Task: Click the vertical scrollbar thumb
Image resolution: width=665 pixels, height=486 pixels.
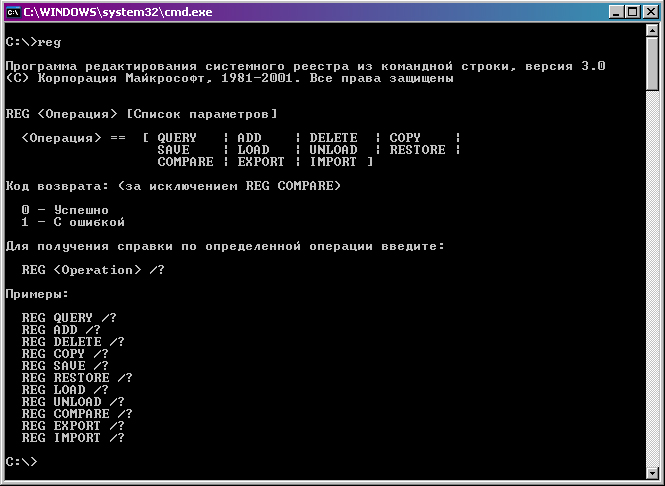Action: [652, 63]
